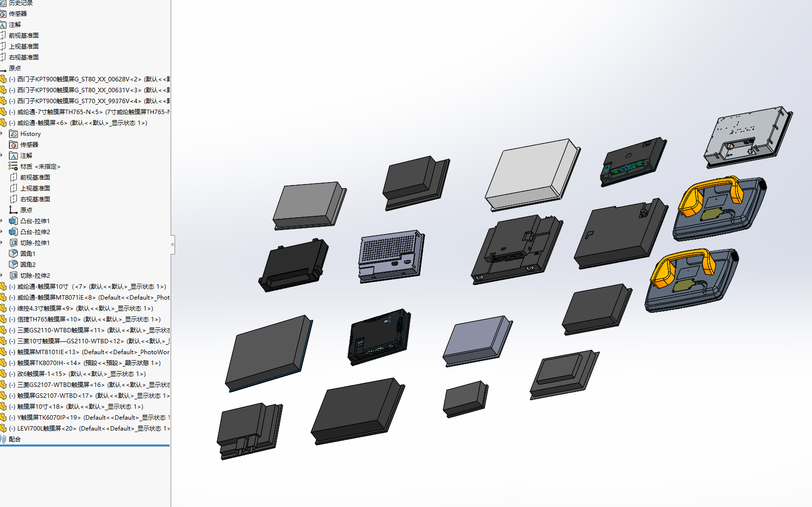
Task: Select the top-level 右视基准面 plane
Action: click(x=24, y=58)
